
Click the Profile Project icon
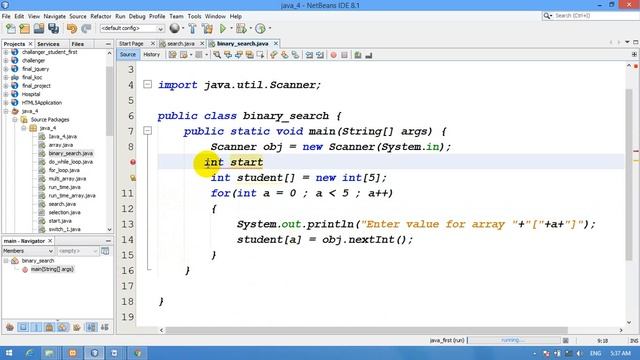[x=260, y=28]
